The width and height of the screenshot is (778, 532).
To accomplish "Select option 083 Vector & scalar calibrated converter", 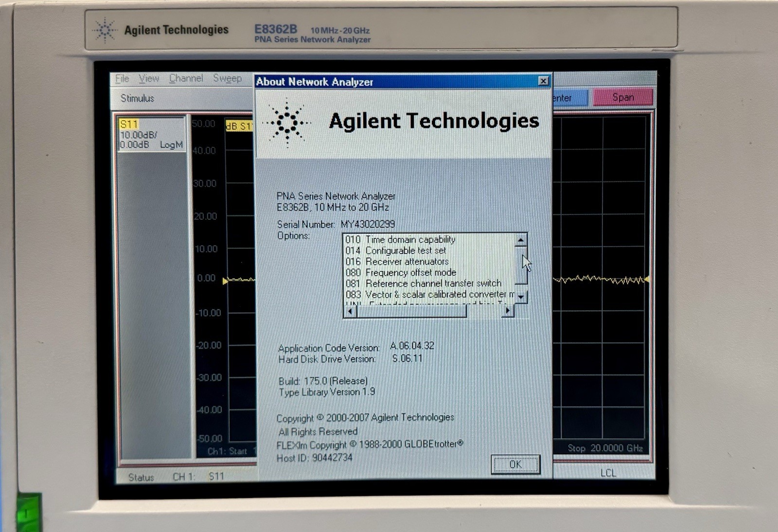I will click(429, 294).
